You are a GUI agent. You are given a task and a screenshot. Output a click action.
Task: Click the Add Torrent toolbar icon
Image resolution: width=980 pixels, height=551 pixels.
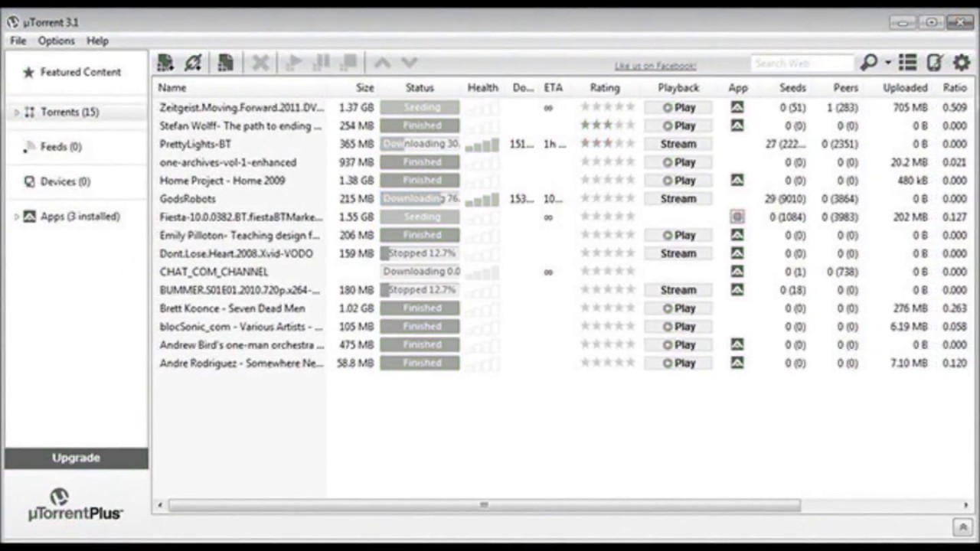click(165, 63)
